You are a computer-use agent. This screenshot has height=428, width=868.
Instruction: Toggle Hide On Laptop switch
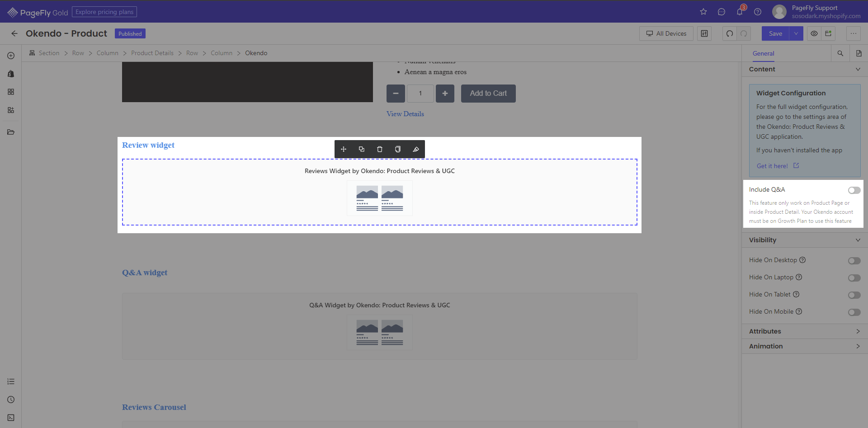(854, 278)
